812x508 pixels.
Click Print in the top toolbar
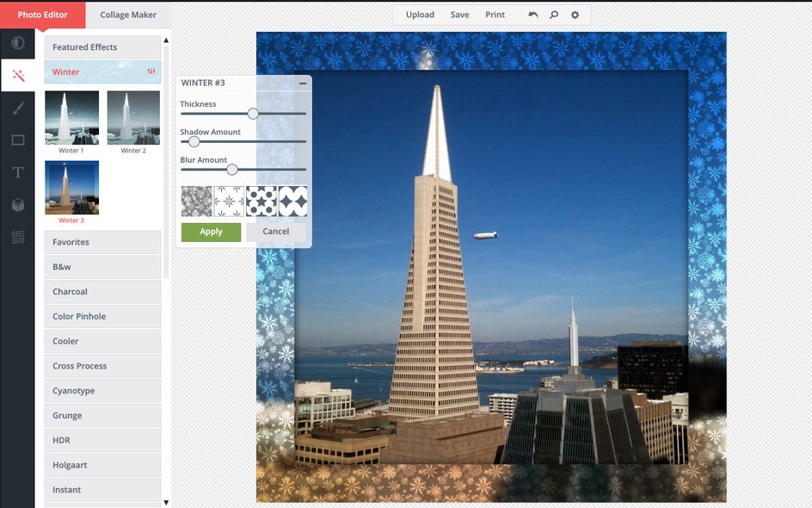495,15
